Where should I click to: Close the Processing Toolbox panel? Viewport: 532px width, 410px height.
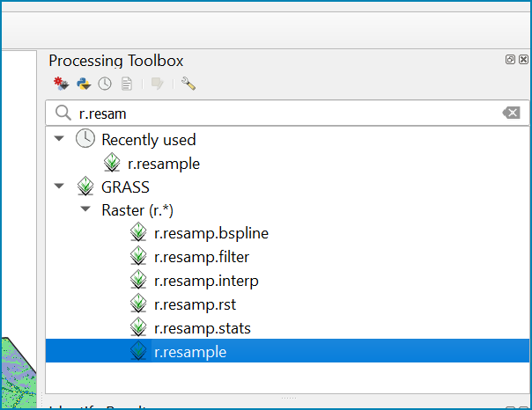pos(523,60)
